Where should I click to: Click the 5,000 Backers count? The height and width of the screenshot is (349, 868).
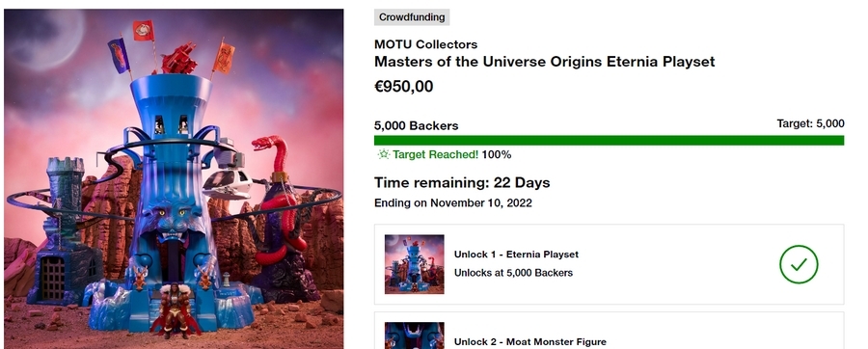click(x=417, y=125)
